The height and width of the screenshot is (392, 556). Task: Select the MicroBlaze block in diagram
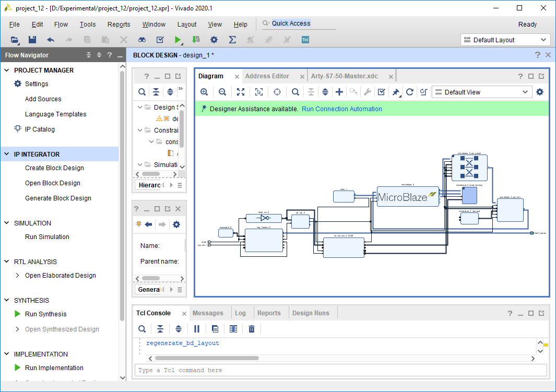click(408, 197)
